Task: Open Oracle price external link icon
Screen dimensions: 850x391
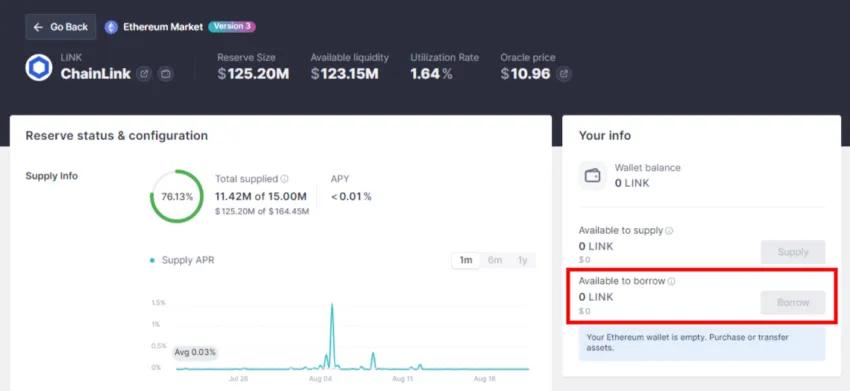Action: click(x=564, y=74)
